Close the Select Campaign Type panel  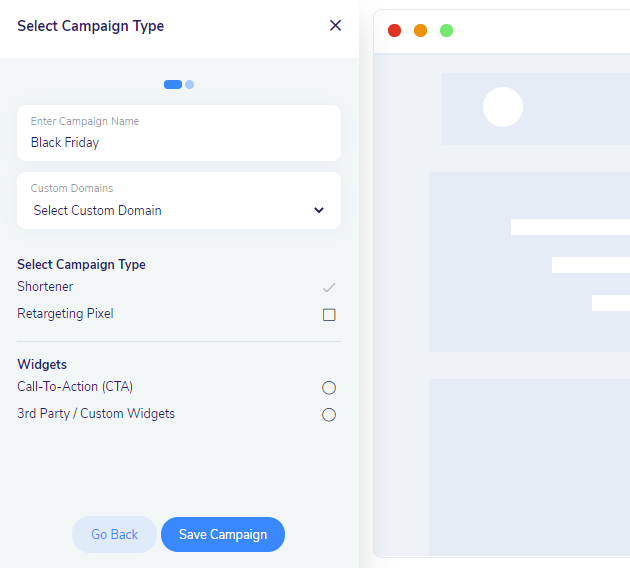[335, 26]
